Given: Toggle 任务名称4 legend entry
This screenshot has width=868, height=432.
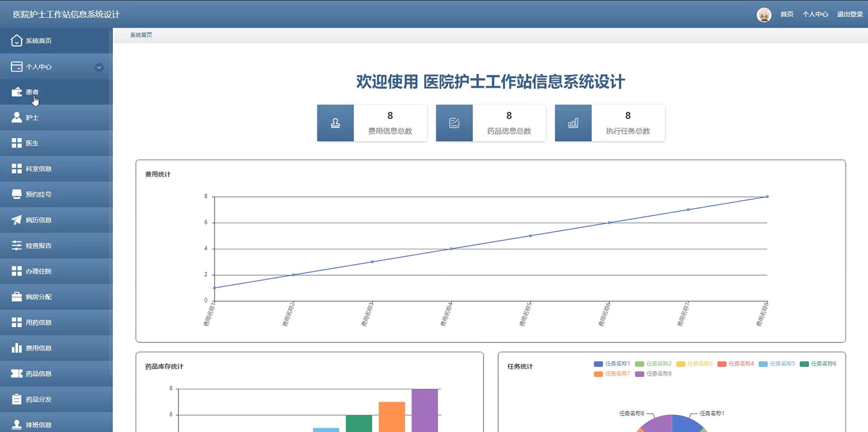Looking at the screenshot, I should 736,364.
